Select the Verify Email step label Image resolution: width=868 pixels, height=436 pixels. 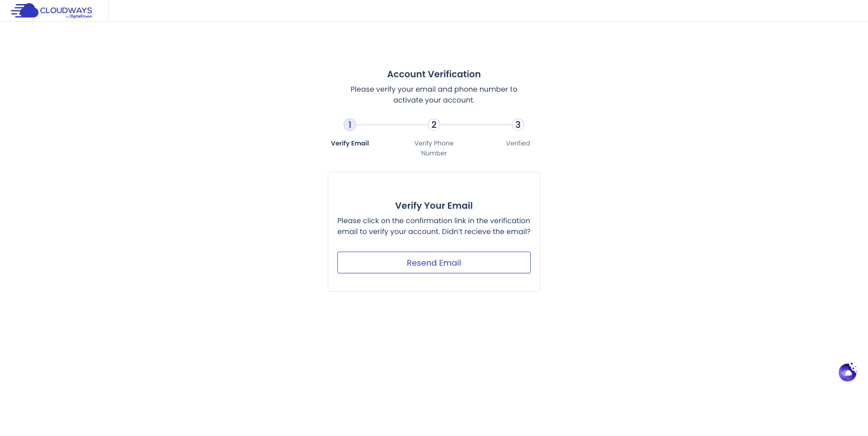pos(350,143)
